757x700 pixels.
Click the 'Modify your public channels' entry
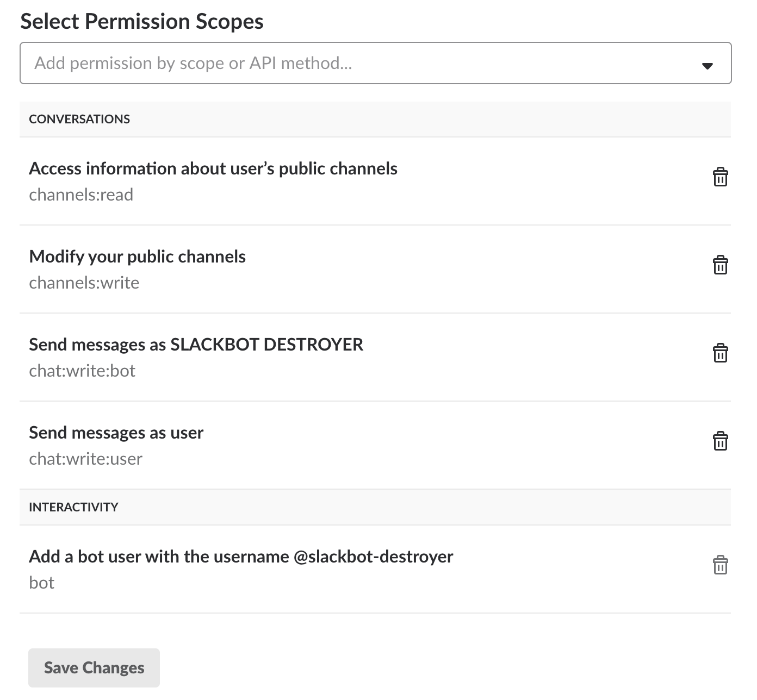coord(137,257)
